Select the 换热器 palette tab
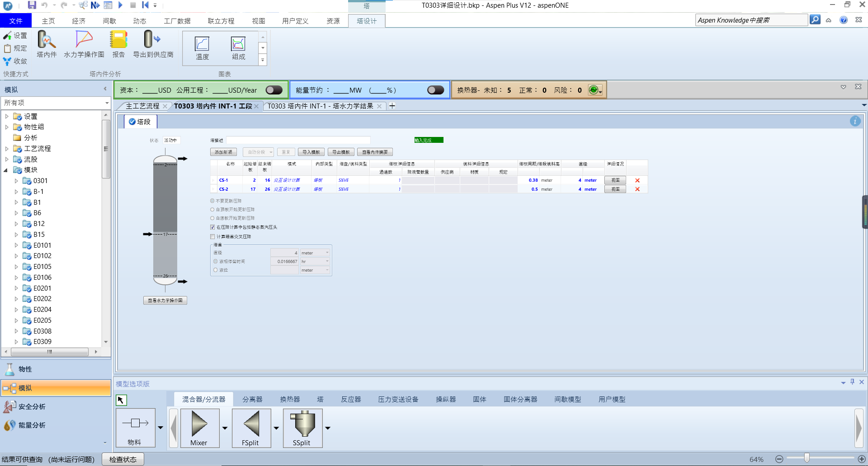The height and width of the screenshot is (466, 868). tap(290, 400)
